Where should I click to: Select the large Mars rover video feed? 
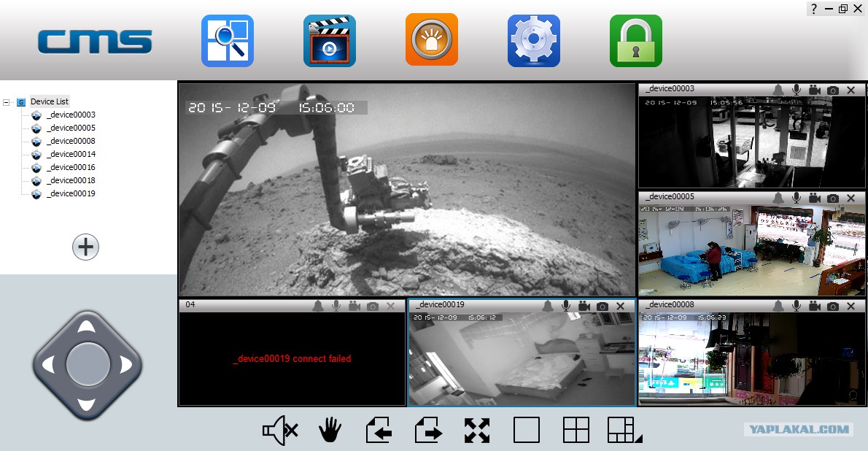click(407, 190)
